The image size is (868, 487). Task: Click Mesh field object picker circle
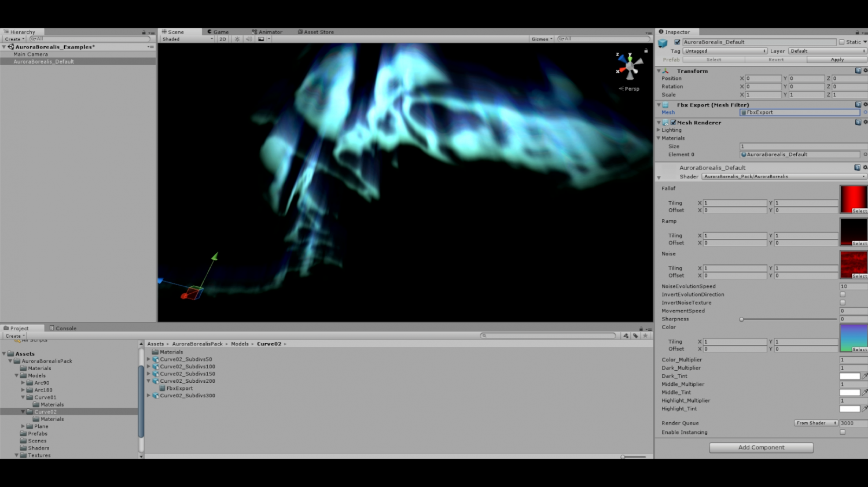point(865,112)
